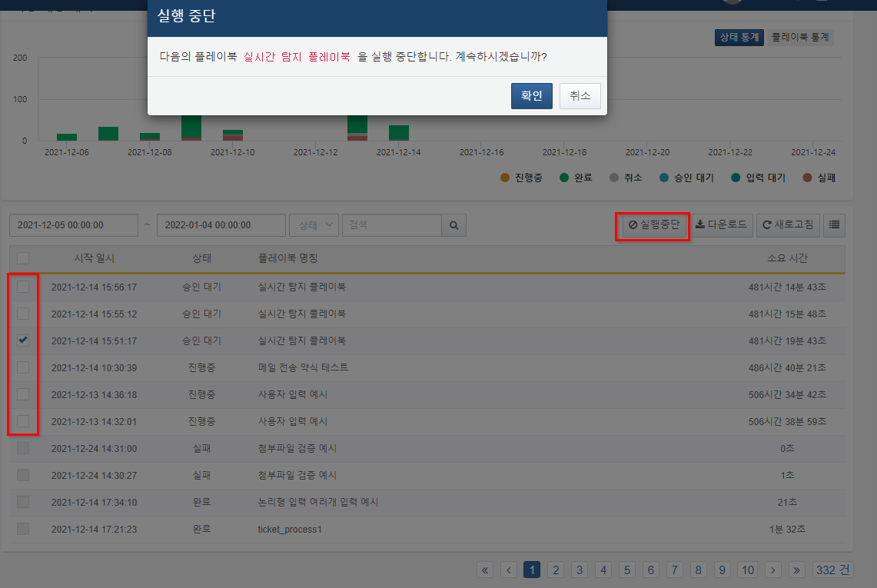The height and width of the screenshot is (588, 877).
Task: Toggle 취소 legend marker
Action: point(614,178)
